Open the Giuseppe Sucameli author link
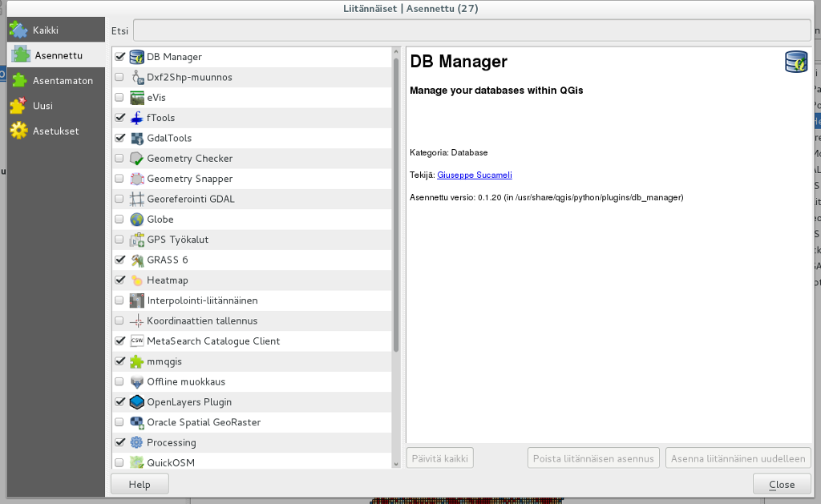 pyautogui.click(x=475, y=175)
